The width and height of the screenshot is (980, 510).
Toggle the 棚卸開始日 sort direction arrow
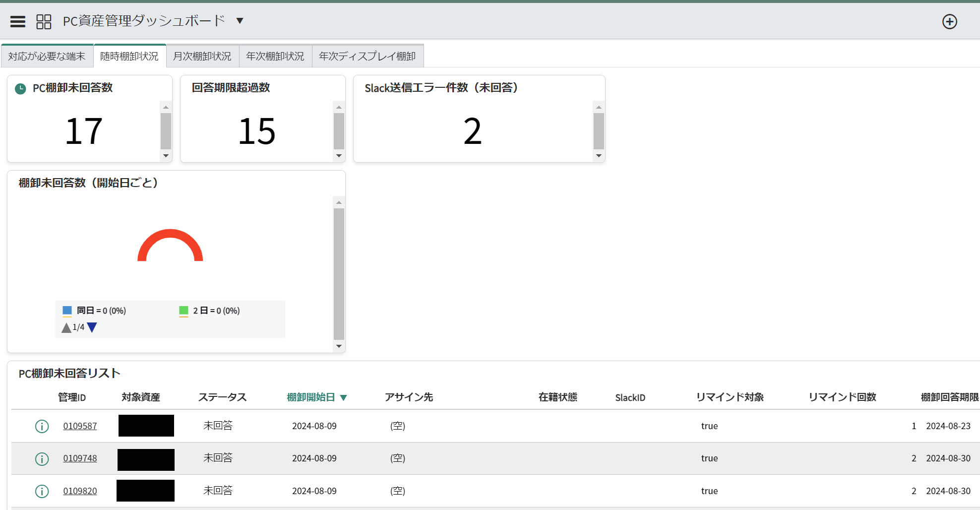point(343,398)
